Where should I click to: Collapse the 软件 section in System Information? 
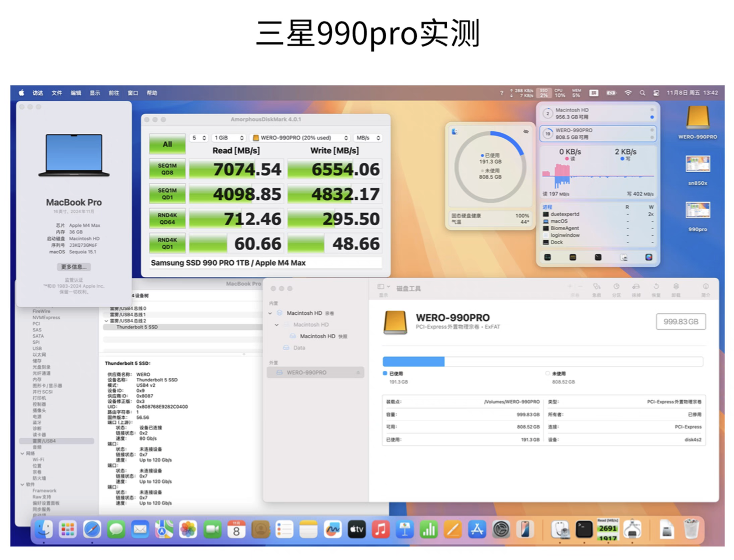[23, 484]
